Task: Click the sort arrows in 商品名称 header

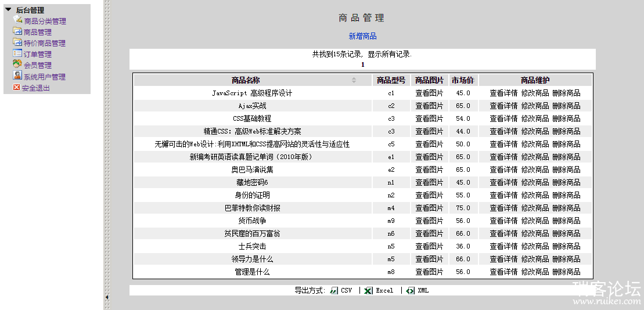Action: pos(354,81)
